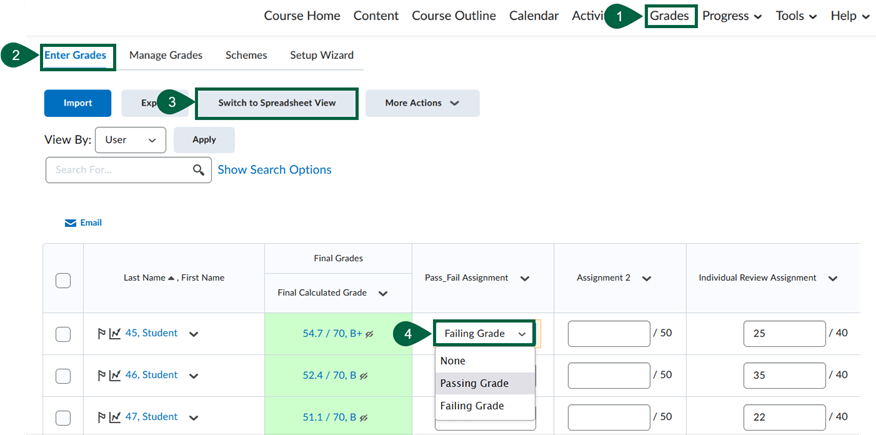The image size is (876, 435).
Task: Choose Passing Grade from dropdown list
Action: 474,383
